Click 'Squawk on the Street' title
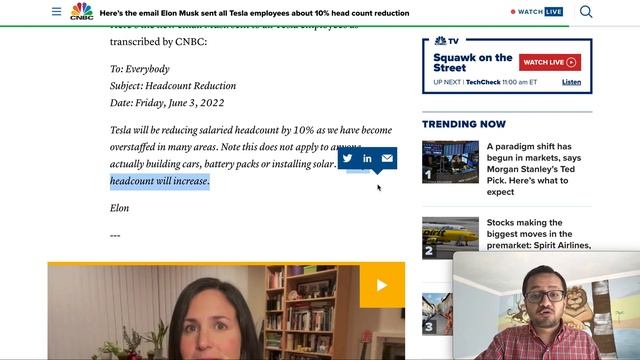This screenshot has width=640, height=360. click(x=473, y=62)
